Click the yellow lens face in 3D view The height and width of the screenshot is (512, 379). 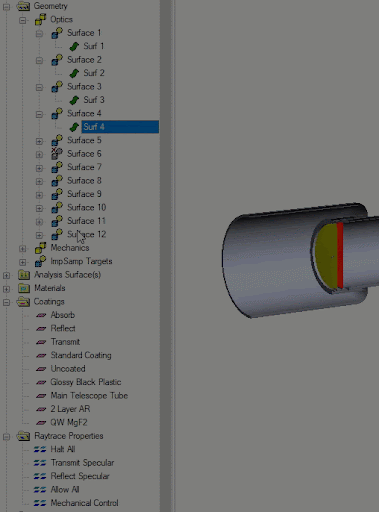click(326, 256)
